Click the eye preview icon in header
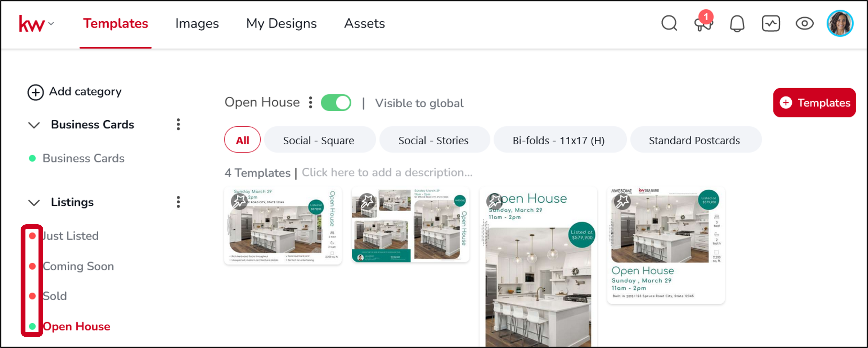 point(804,24)
